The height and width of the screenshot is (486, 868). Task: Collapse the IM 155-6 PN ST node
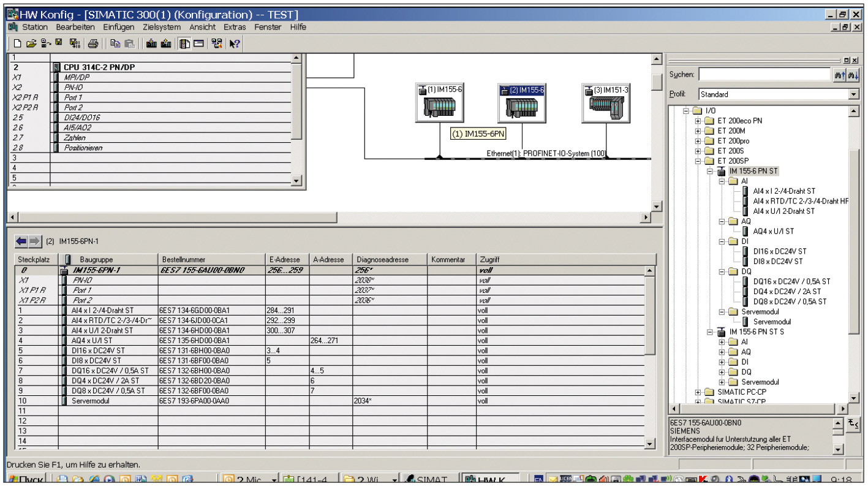click(710, 171)
